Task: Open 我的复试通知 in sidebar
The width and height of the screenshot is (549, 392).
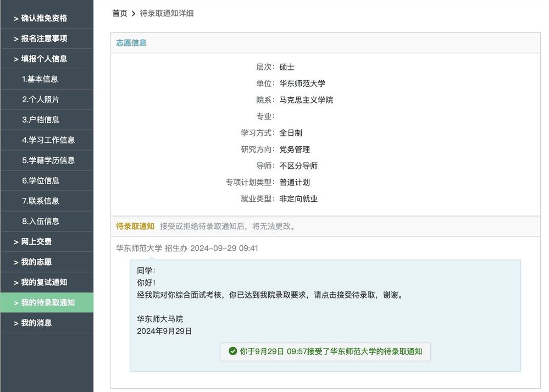Action: click(x=44, y=283)
